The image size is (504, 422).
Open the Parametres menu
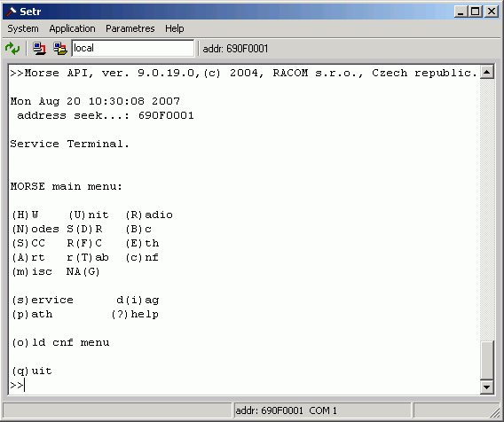coord(130,28)
